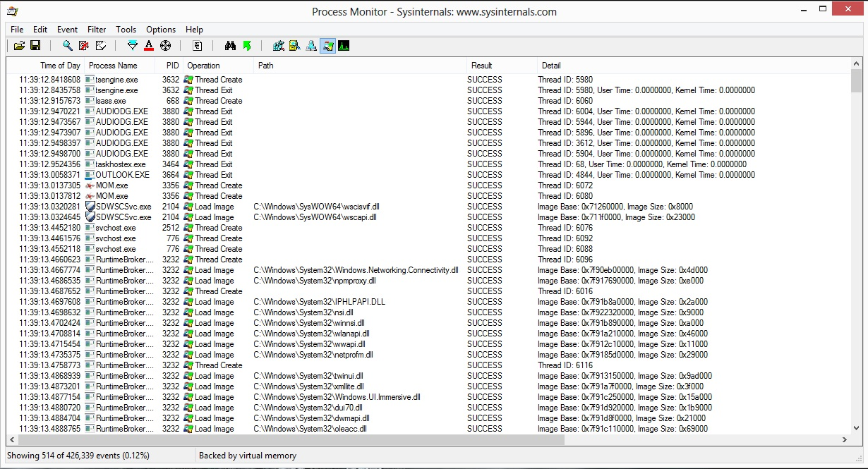Click the Thread ID: 6116 detail cell

[565, 365]
